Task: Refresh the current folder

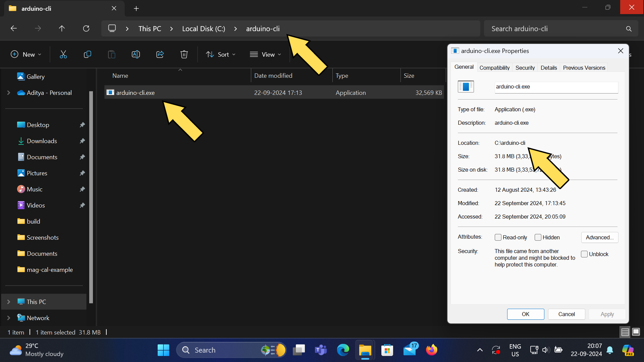Action: [86, 28]
